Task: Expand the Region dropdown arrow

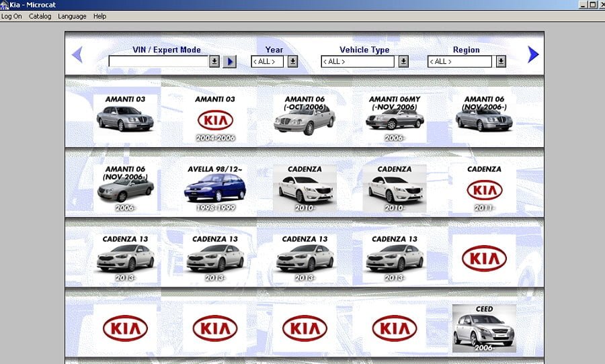Action: 501,61
